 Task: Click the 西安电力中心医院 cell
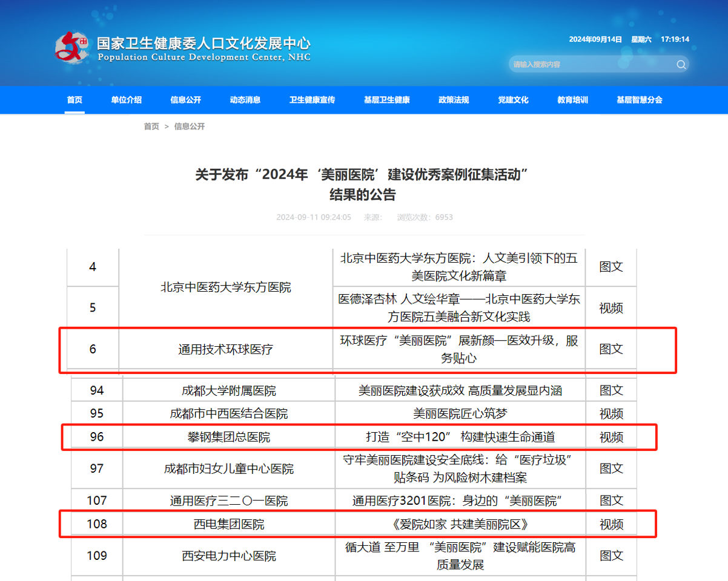[x=228, y=556]
